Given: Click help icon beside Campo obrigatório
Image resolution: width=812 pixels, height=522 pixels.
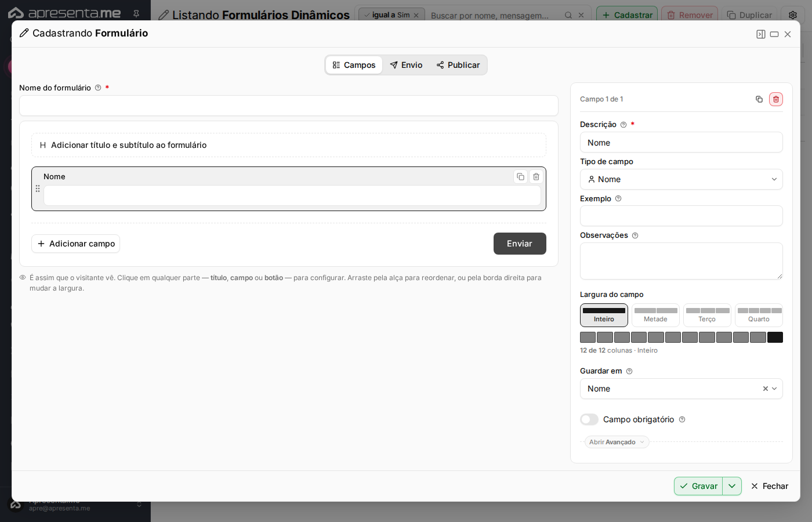Looking at the screenshot, I should [x=682, y=419].
